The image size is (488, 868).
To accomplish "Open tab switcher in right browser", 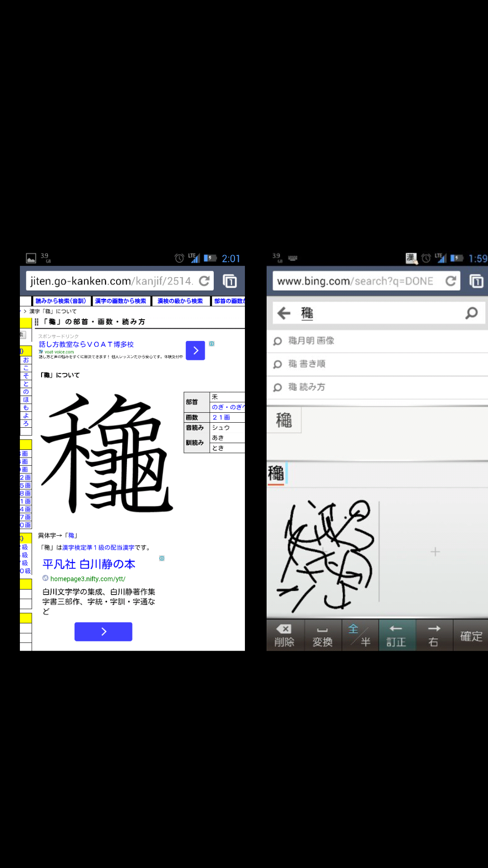I will (476, 281).
